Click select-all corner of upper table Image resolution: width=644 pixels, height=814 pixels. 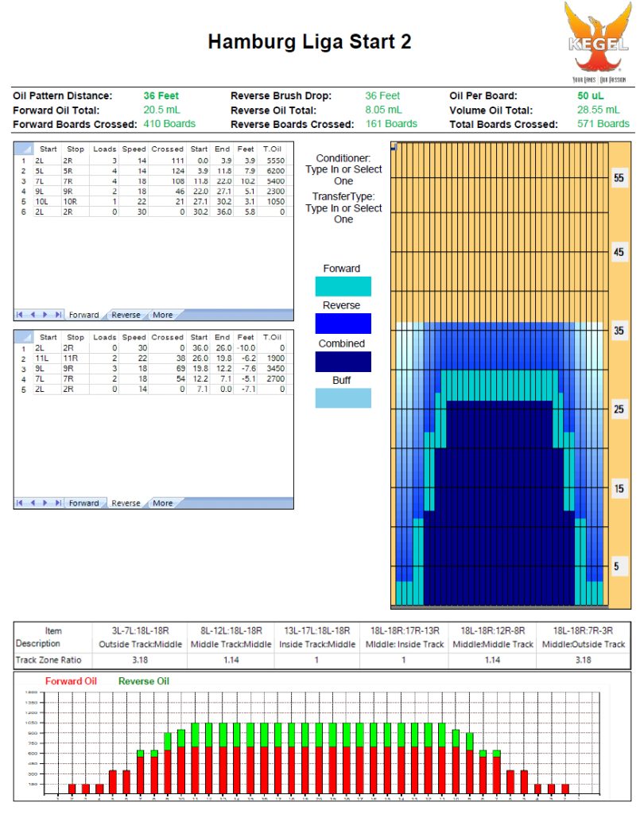point(24,149)
